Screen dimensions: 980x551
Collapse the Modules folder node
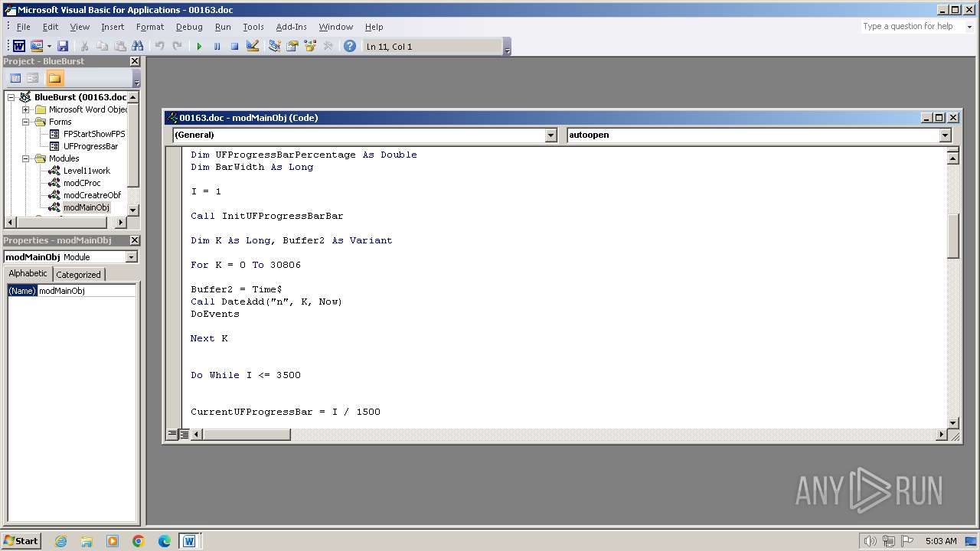click(26, 158)
